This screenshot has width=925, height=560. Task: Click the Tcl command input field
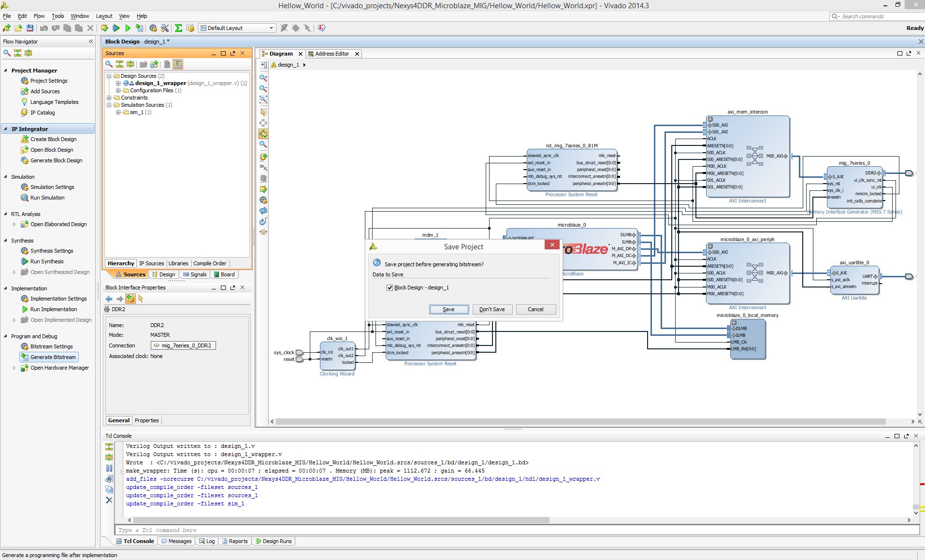point(517,530)
